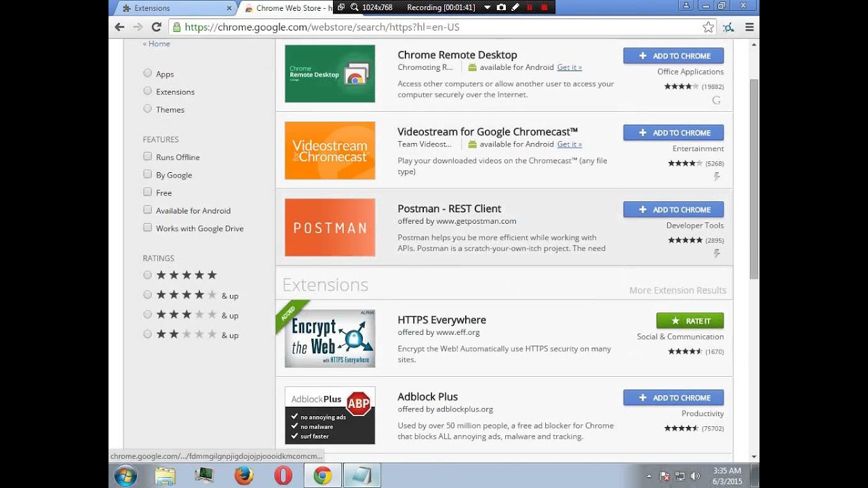Enable the Runs Offline checkbox

[x=147, y=156]
